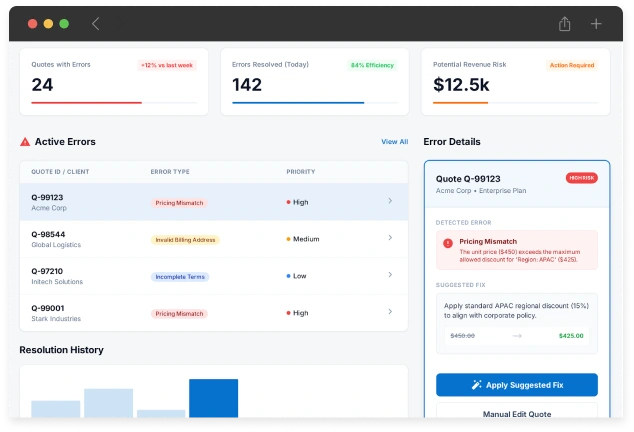This screenshot has width=634, height=432.
Task: Expand the Q-99123 Acme Corp row chevron
Action: pos(390,202)
